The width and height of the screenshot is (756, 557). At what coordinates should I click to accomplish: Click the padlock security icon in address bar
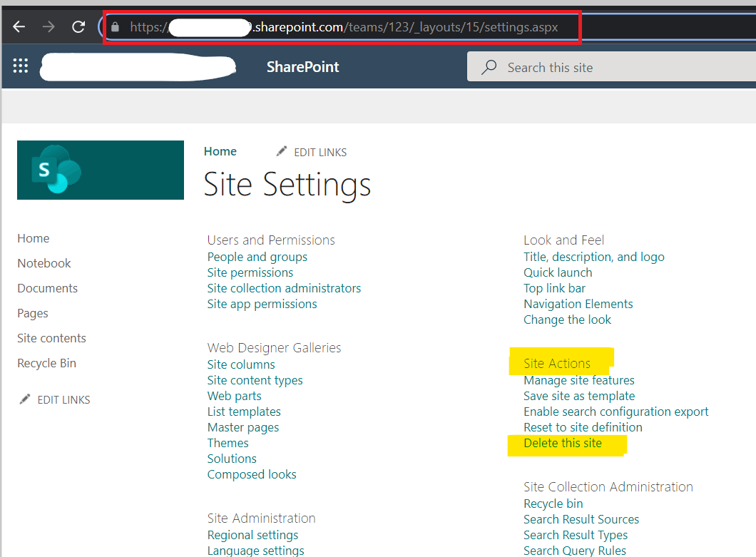115,26
